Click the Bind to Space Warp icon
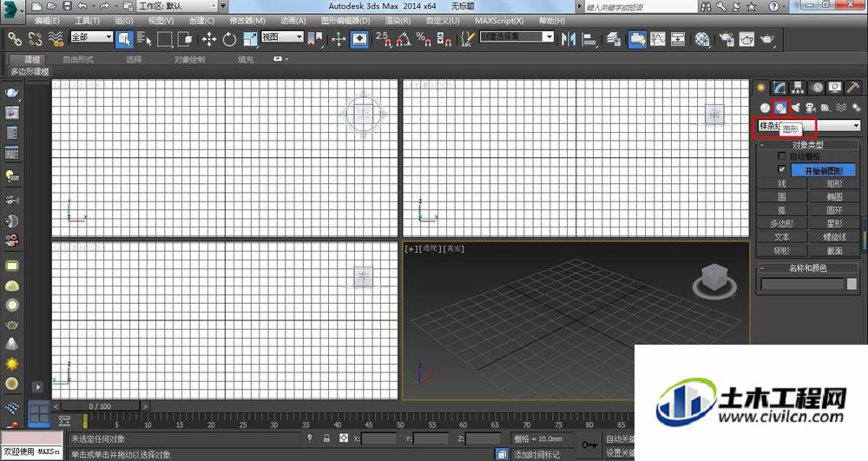The image size is (868, 461). click(x=56, y=39)
